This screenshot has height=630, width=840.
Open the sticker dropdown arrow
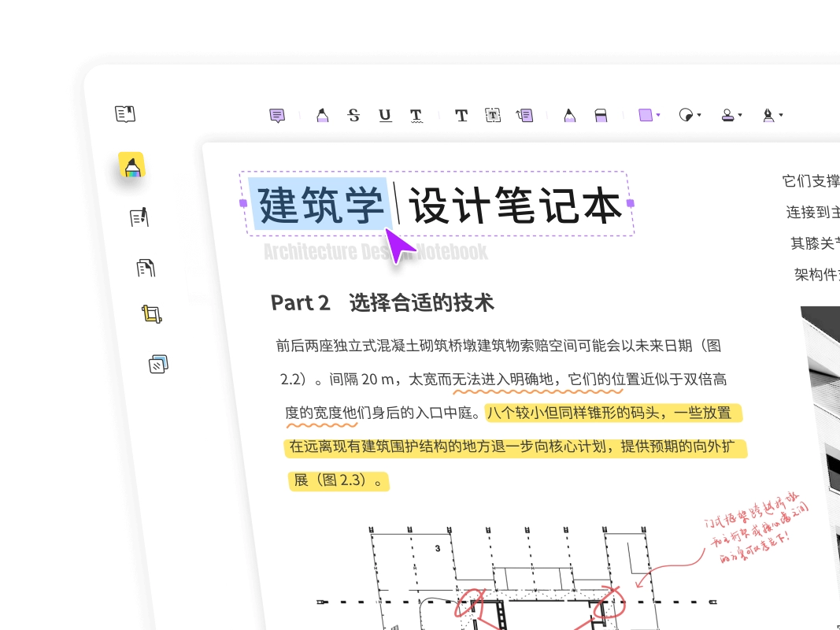point(699,115)
